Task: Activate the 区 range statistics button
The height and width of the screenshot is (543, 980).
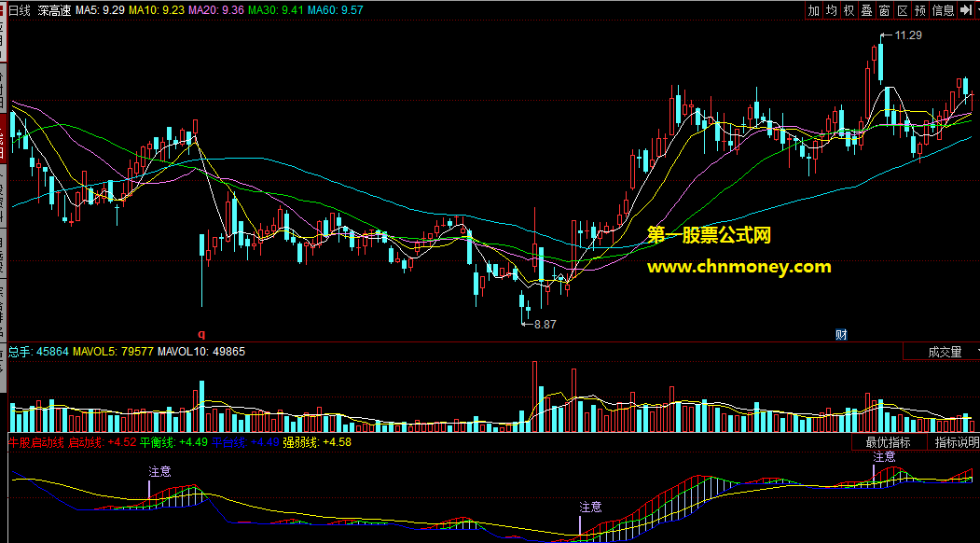Action: (902, 10)
